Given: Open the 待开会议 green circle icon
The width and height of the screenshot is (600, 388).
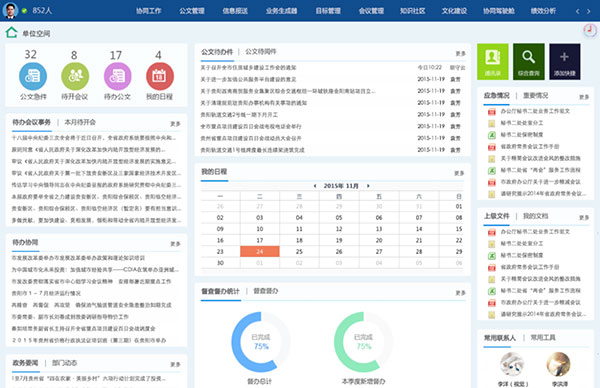Looking at the screenshot, I should (75, 76).
